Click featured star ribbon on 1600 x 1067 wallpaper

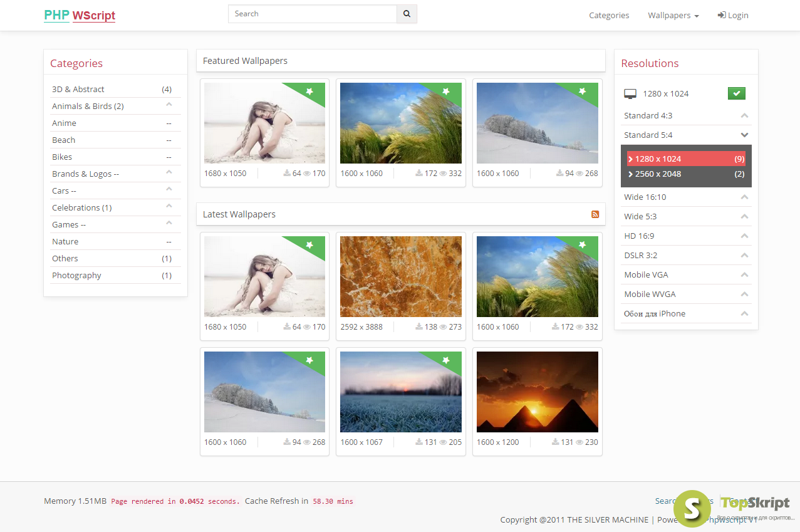click(446, 360)
